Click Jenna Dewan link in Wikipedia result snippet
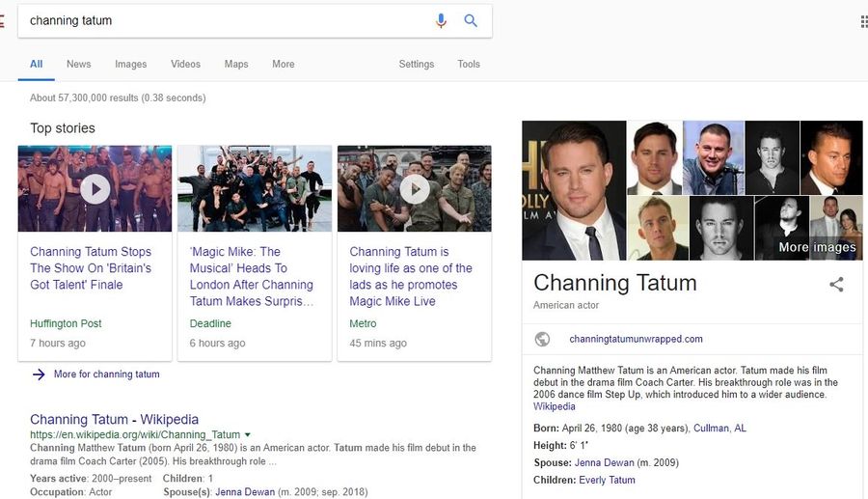Image resolution: width=868 pixels, height=499 pixels. (x=245, y=492)
